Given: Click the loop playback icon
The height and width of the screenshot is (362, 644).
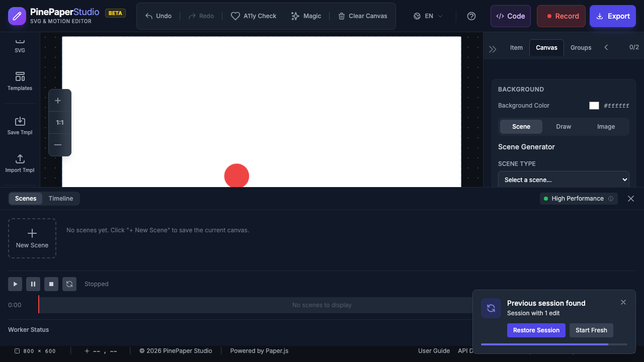Looking at the screenshot, I should click(x=69, y=284).
